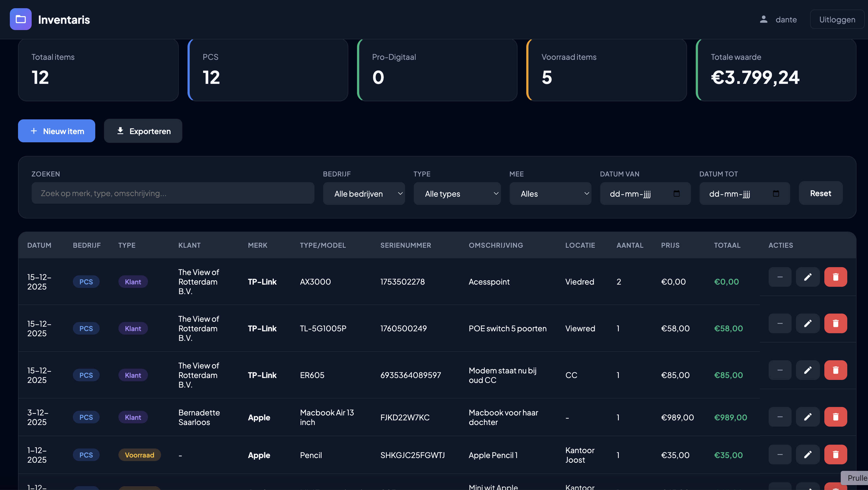Log out with Uitloggen button
The width and height of the screenshot is (868, 490).
pos(837,19)
